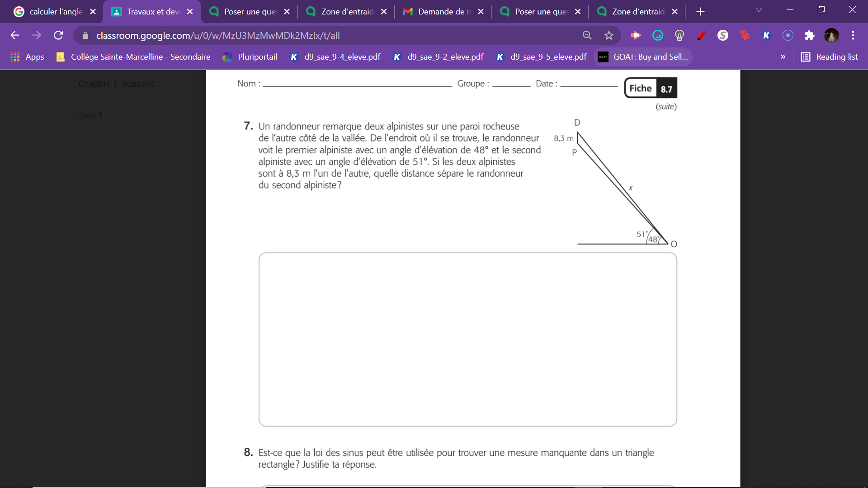Click the recording circle extension icon
868x488 pixels.
click(x=788, y=35)
